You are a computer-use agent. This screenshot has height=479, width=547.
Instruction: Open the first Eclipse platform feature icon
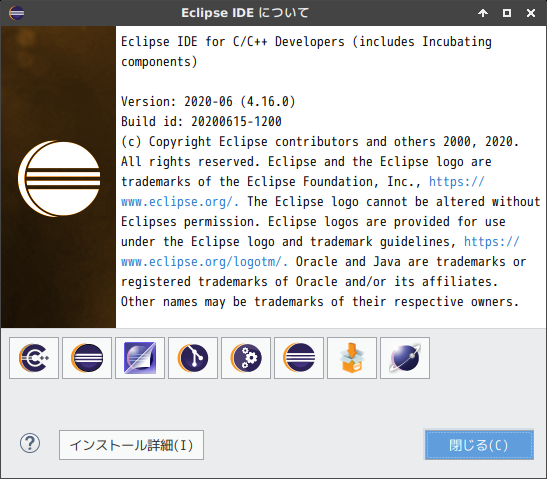[87, 358]
